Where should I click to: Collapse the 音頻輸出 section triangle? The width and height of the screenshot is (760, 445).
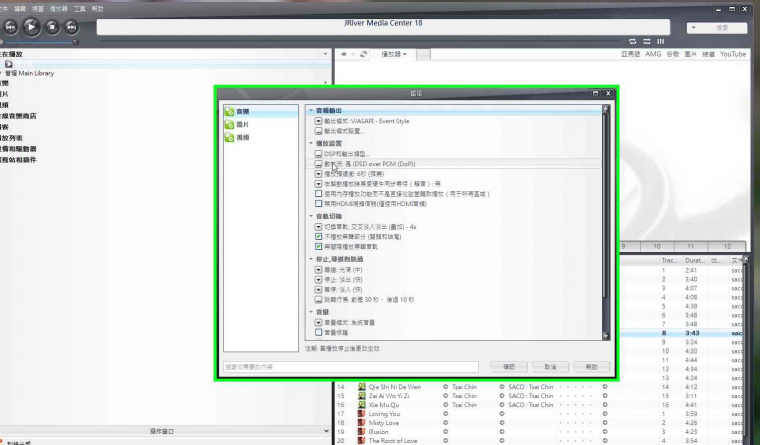click(x=311, y=111)
